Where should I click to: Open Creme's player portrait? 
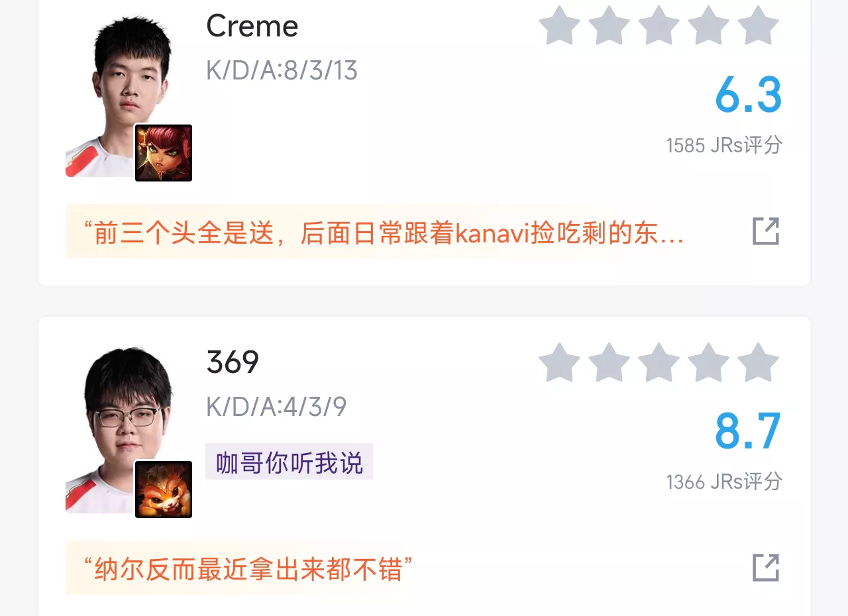coord(119,96)
